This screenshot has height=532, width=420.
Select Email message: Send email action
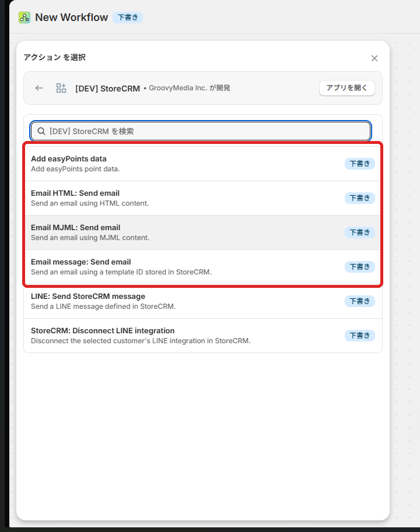203,267
